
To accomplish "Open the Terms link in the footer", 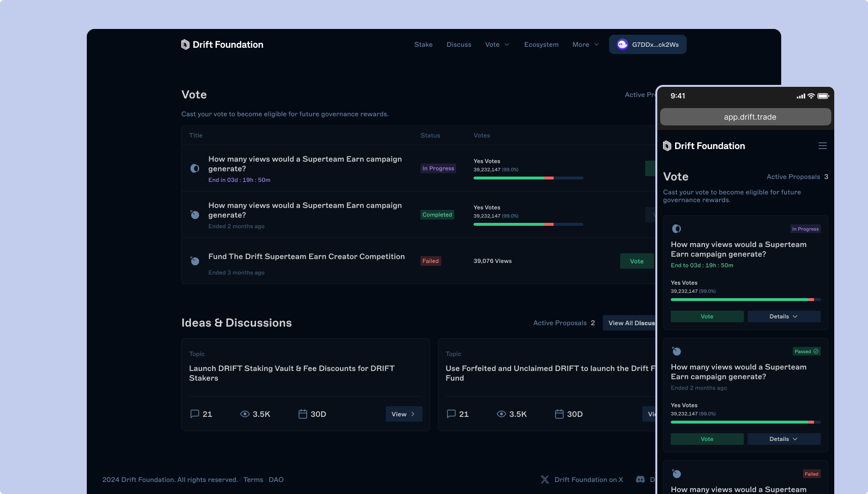I will click(x=253, y=480).
